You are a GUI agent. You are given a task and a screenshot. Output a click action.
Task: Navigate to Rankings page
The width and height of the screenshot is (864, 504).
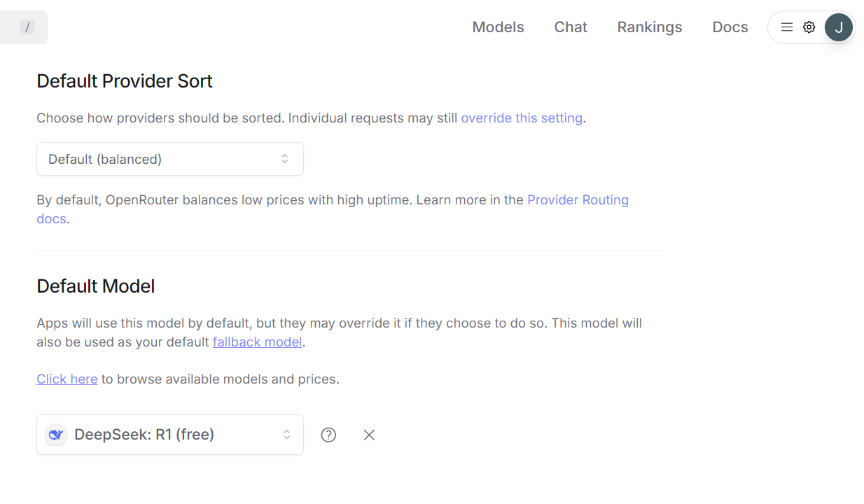pyautogui.click(x=649, y=27)
